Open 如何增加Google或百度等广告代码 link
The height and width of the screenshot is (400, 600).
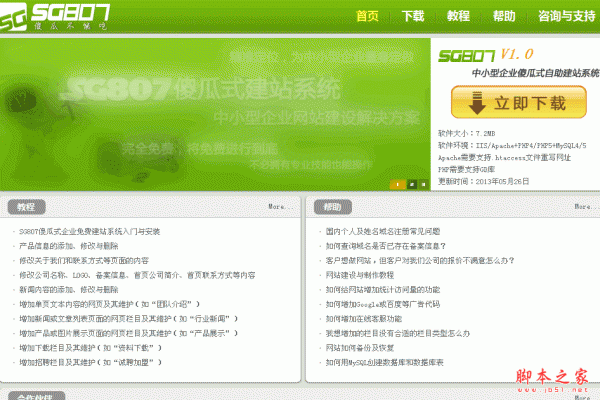383,304
